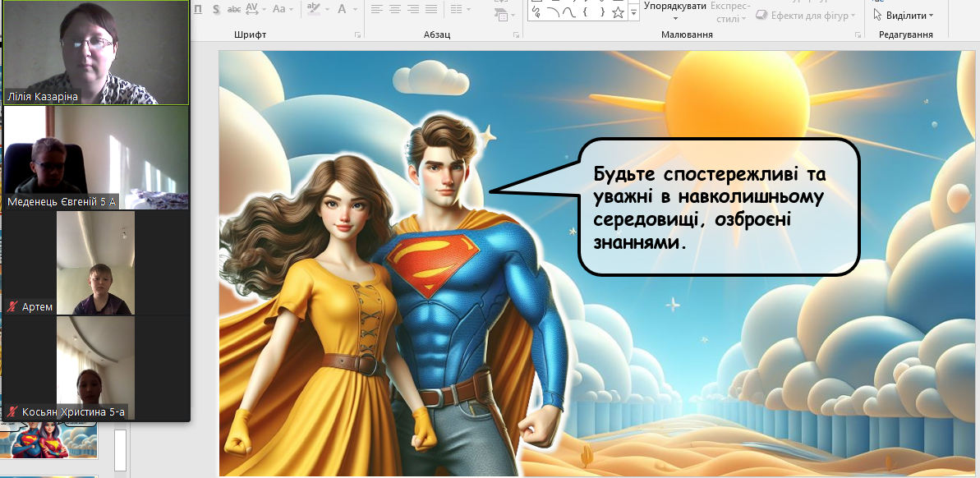Click Косьян Христина's muted microphone icon
The image size is (980, 478).
click(12, 411)
